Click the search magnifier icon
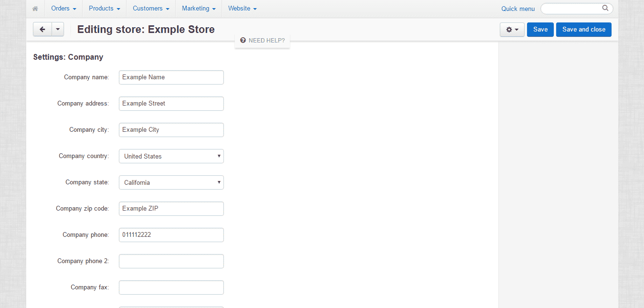Viewport: 644px width, 308px height. point(605,8)
